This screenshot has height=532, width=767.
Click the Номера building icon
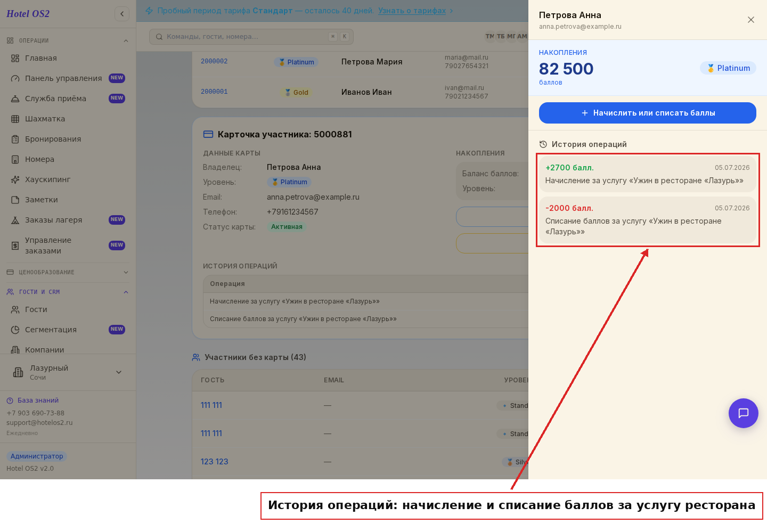[15, 159]
